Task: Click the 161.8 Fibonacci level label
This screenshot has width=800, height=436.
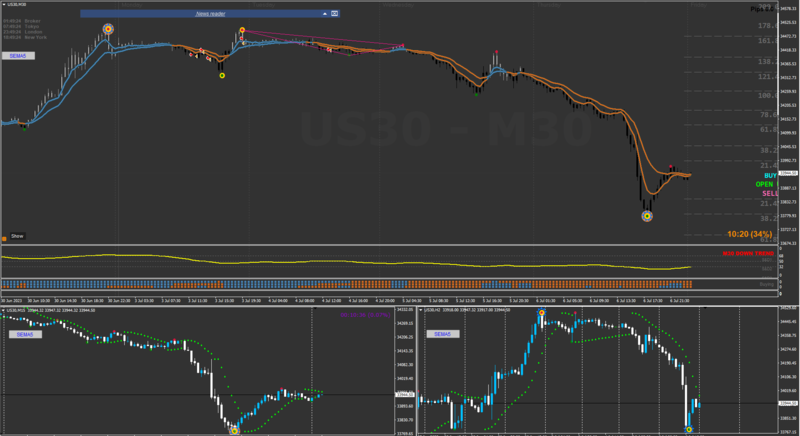Action: (767, 41)
